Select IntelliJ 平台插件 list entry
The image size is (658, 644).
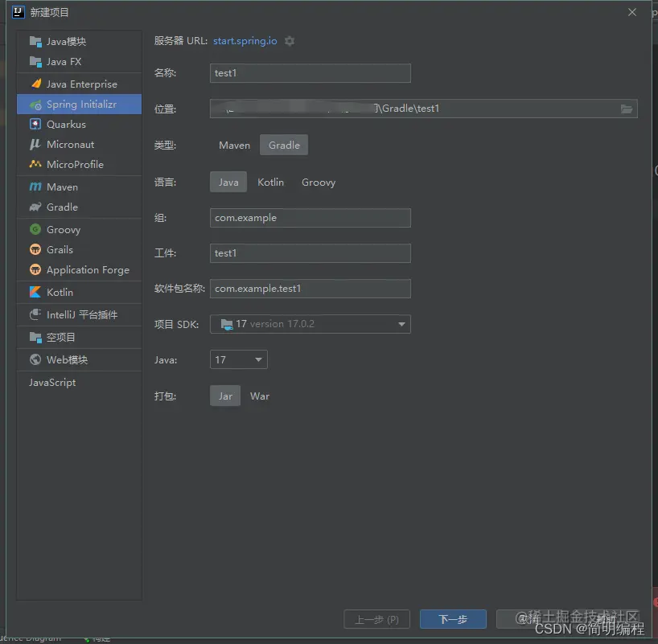pos(80,314)
